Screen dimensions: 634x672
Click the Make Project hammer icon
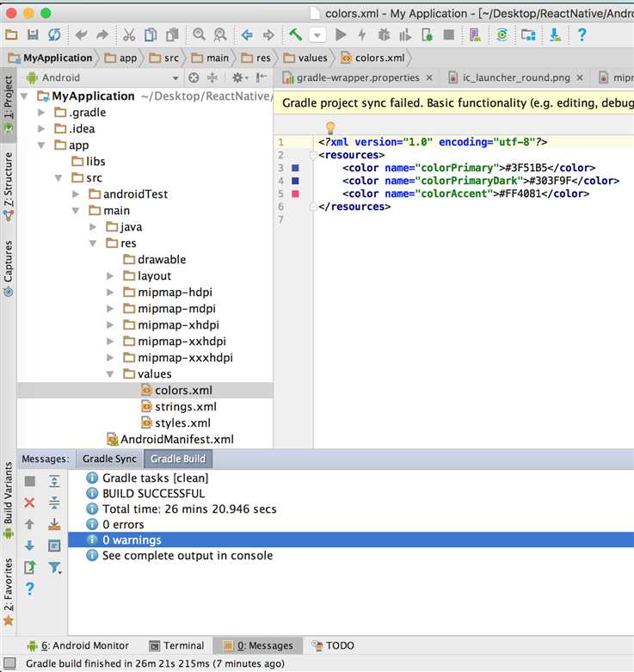295,34
